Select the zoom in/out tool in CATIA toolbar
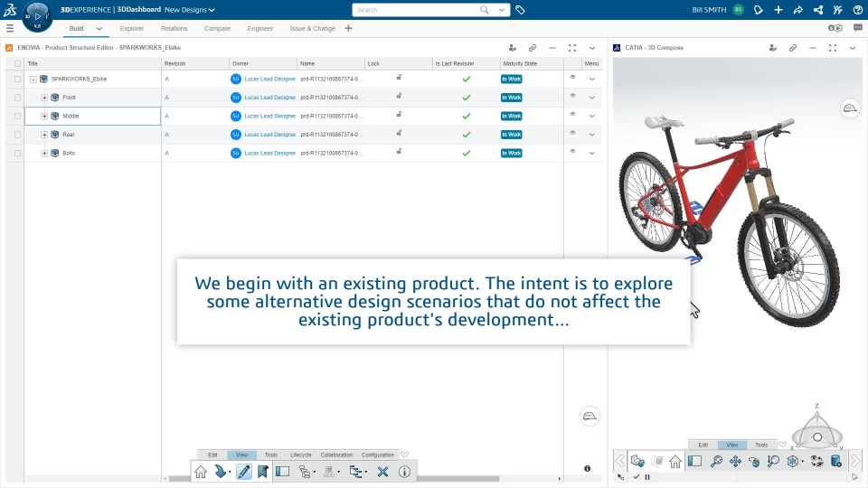Viewport: 868px width, 488px height. click(x=773, y=461)
